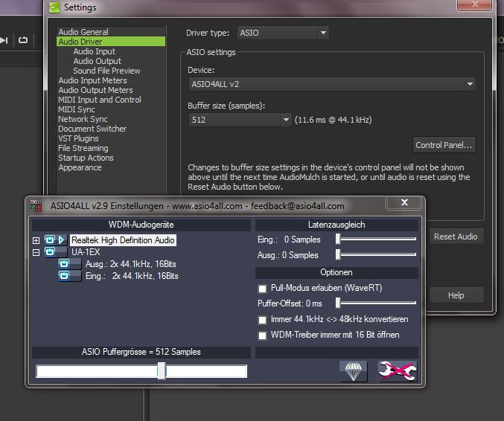Toggle the Realtek High Definition Audio power button
Viewport: 504px width, 421px height.
50,240
